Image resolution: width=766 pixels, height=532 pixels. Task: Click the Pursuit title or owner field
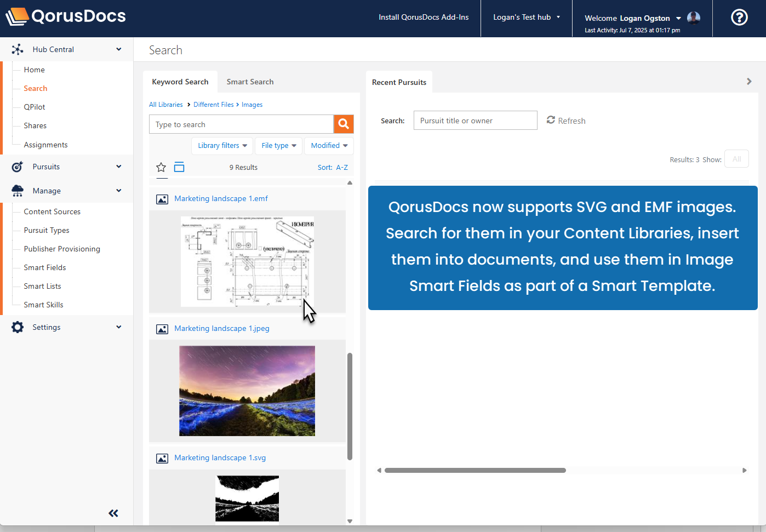point(475,121)
